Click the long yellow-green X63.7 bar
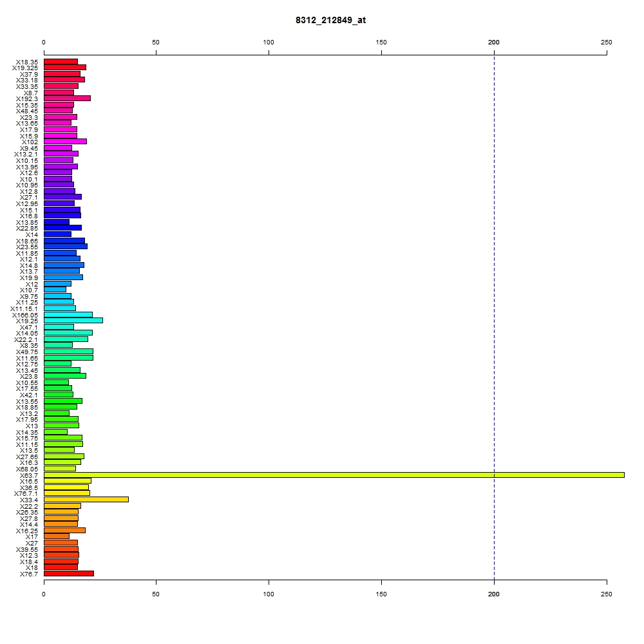The width and height of the screenshot is (644, 644). point(334,475)
